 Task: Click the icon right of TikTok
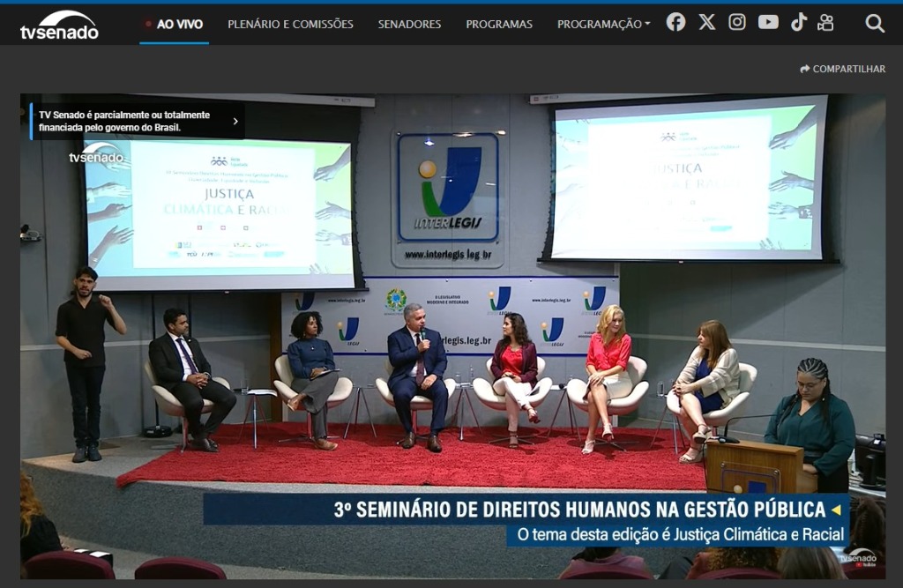(x=825, y=22)
